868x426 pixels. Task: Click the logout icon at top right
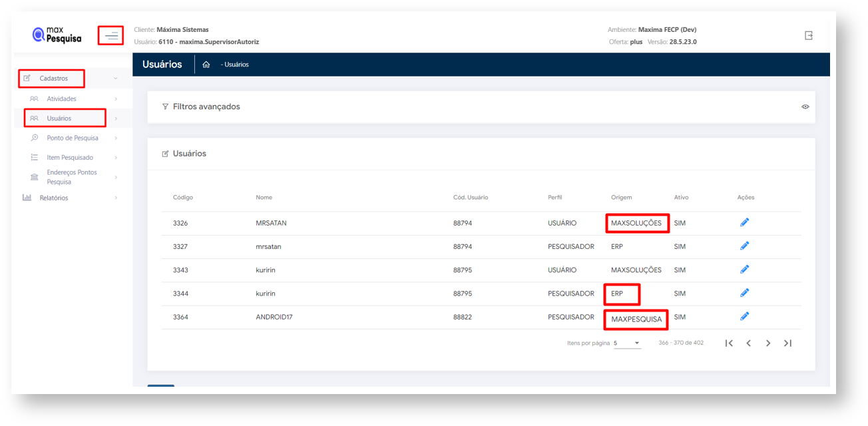809,35
